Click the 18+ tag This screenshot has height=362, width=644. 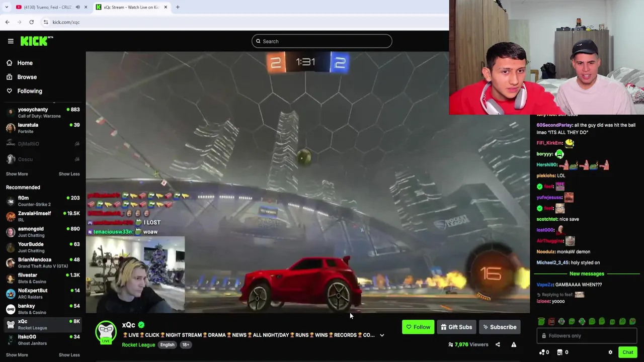pyautogui.click(x=186, y=345)
